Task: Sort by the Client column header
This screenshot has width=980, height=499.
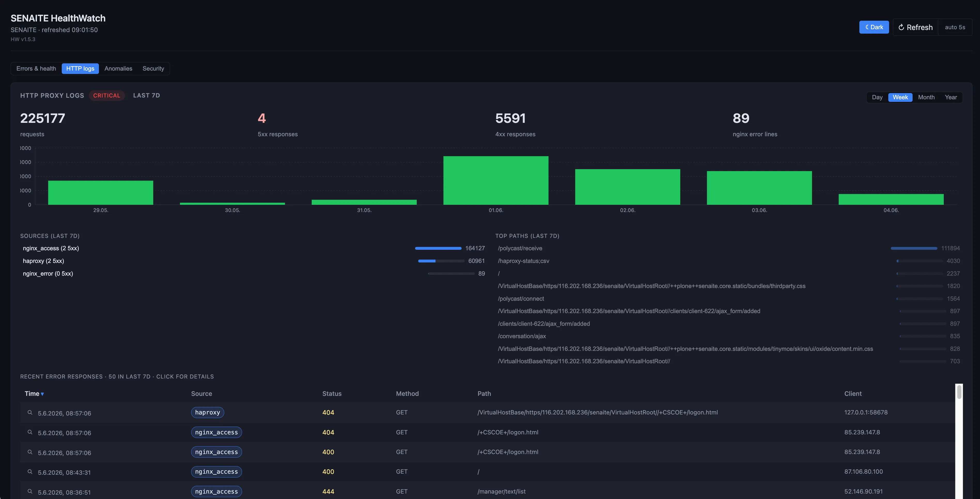Action: 853,394
